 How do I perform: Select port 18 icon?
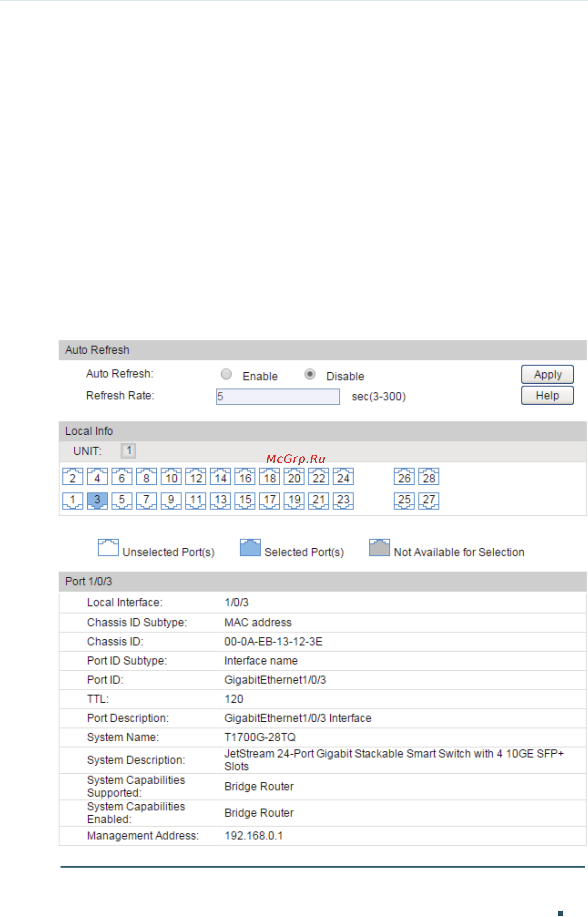coord(270,476)
